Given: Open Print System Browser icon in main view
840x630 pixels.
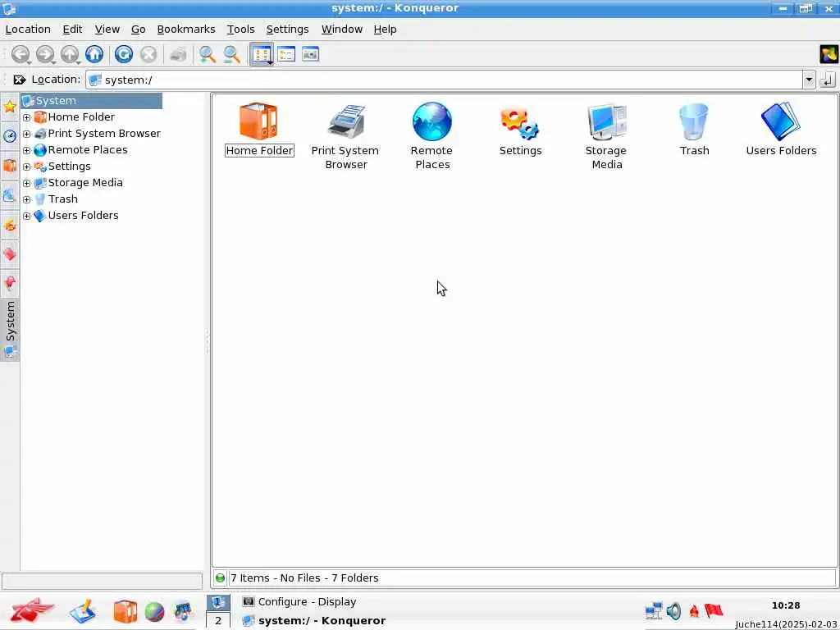Looking at the screenshot, I should [x=345, y=137].
